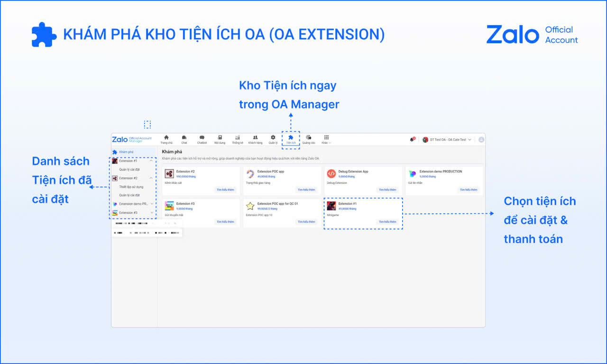Click the Debug Extension App title
Image resolution: width=607 pixels, height=364 pixels.
[x=353, y=172]
